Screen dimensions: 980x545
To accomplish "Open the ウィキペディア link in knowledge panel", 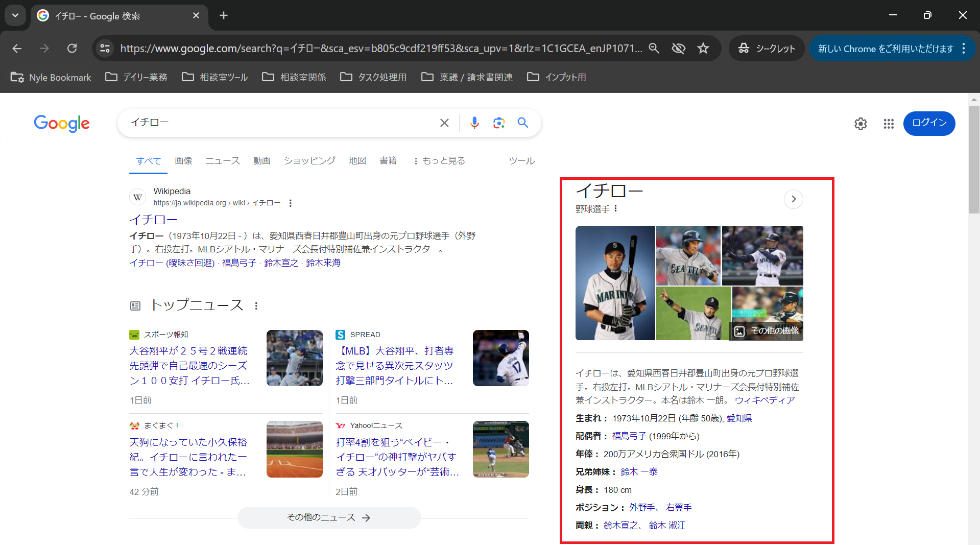I will [764, 400].
